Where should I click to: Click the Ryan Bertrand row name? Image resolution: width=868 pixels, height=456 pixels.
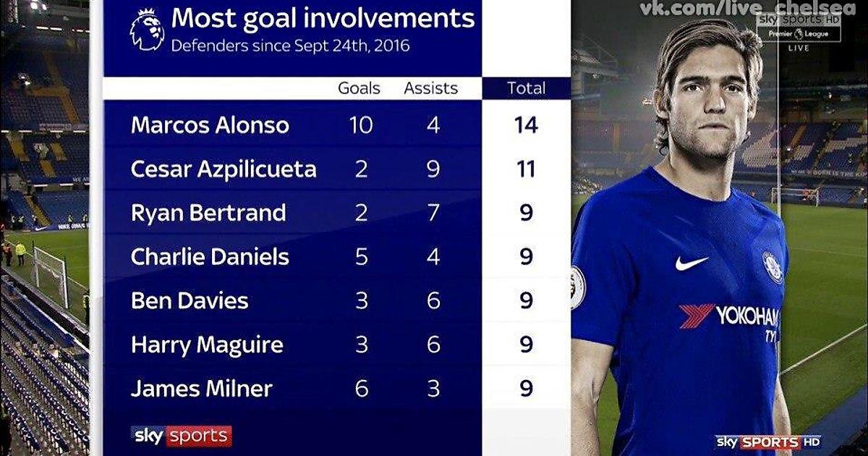(x=208, y=213)
